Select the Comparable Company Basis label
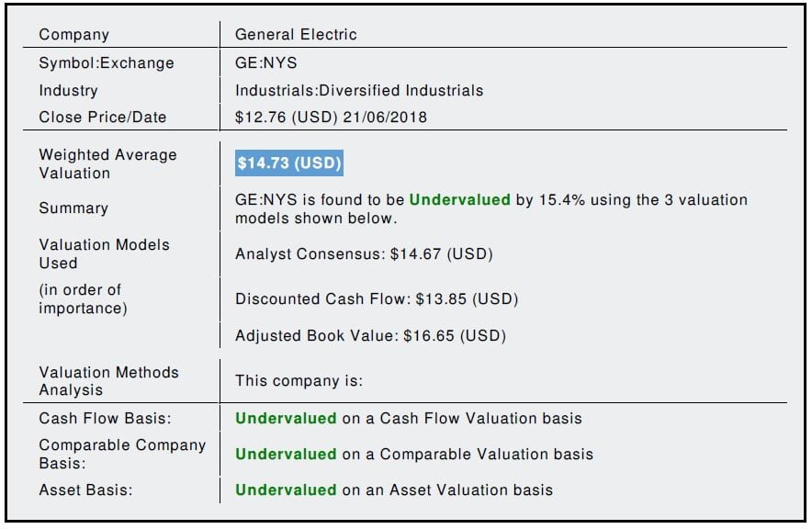The image size is (812, 529). click(x=122, y=454)
